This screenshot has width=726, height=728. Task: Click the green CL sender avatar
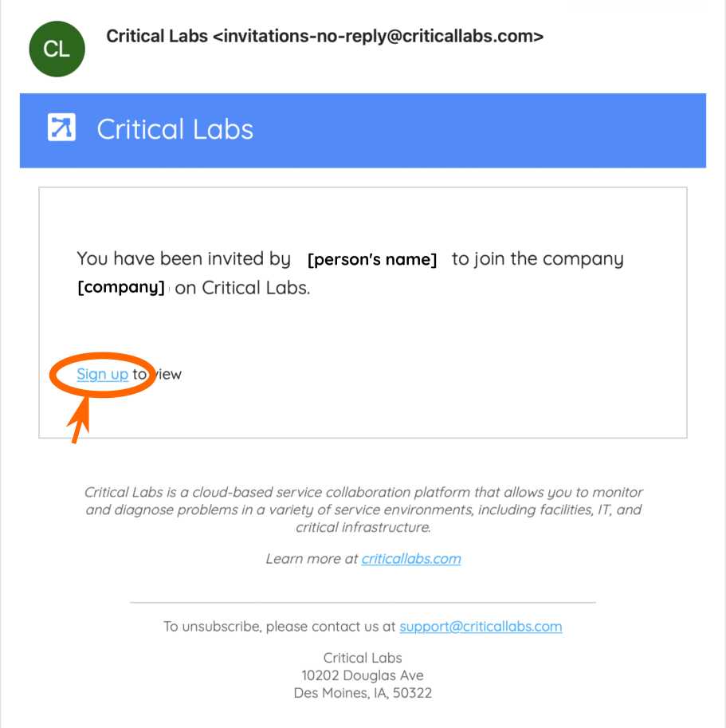(57, 49)
